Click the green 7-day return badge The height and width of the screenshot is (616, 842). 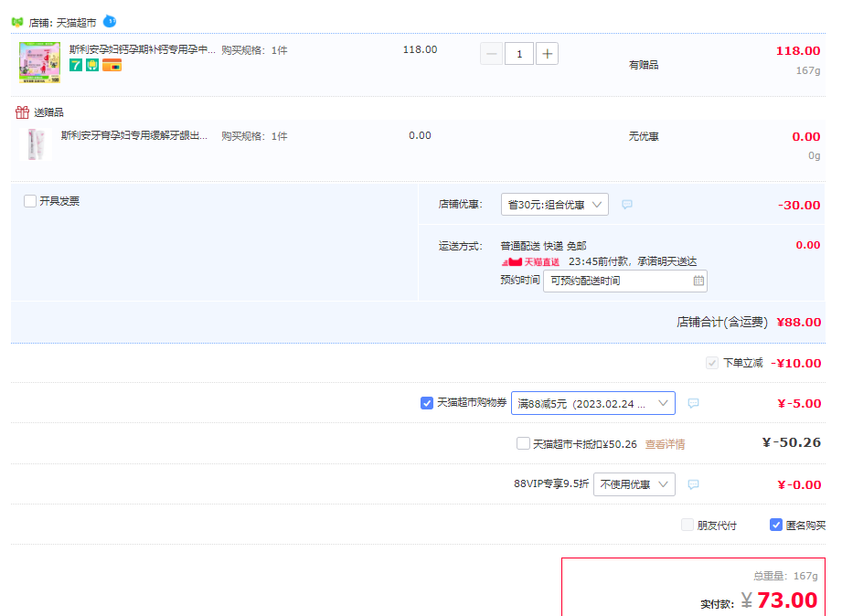coord(76,66)
